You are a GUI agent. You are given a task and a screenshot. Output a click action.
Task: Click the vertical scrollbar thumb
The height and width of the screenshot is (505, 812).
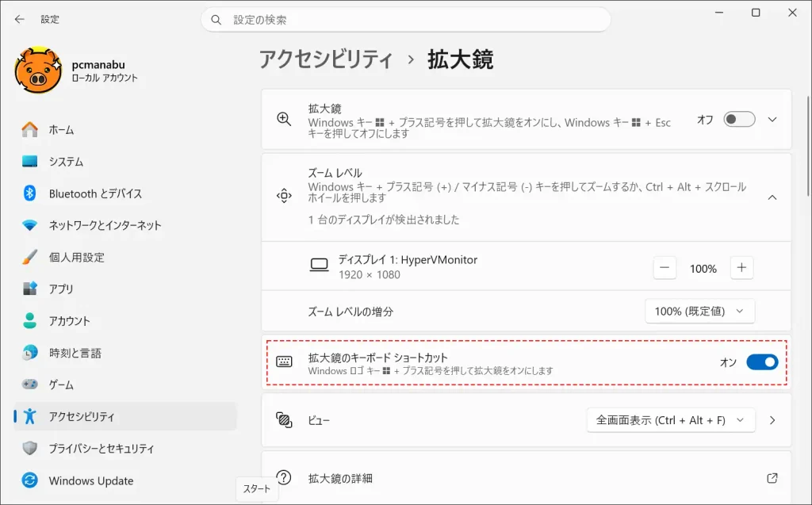point(808,146)
